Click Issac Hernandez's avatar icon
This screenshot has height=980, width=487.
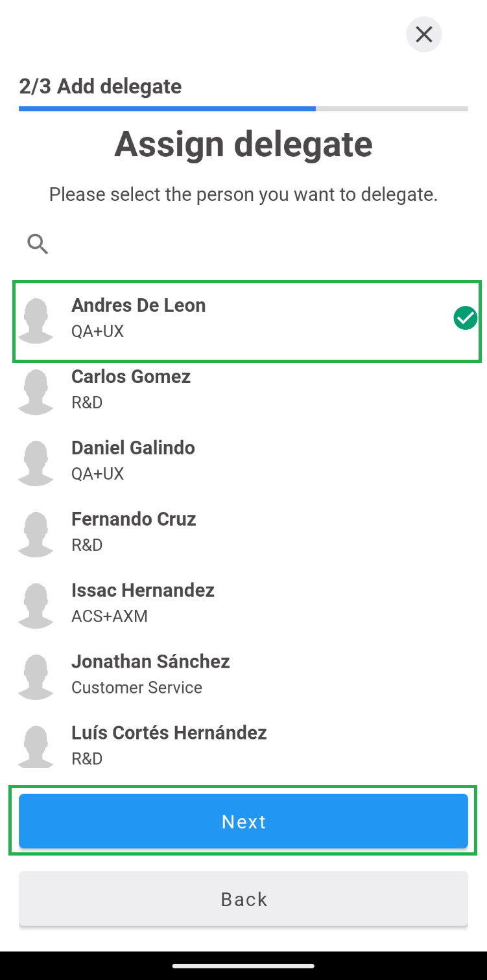pos(36,606)
